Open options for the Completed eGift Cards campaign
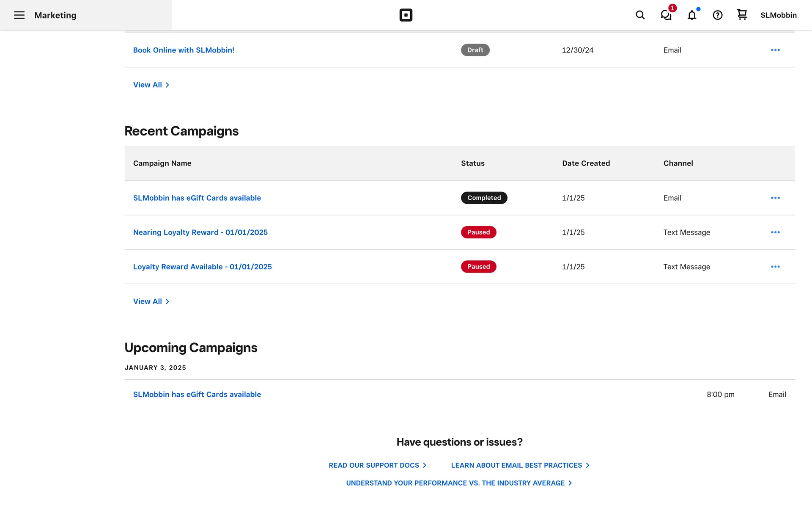This screenshot has width=812, height=508. click(x=775, y=198)
